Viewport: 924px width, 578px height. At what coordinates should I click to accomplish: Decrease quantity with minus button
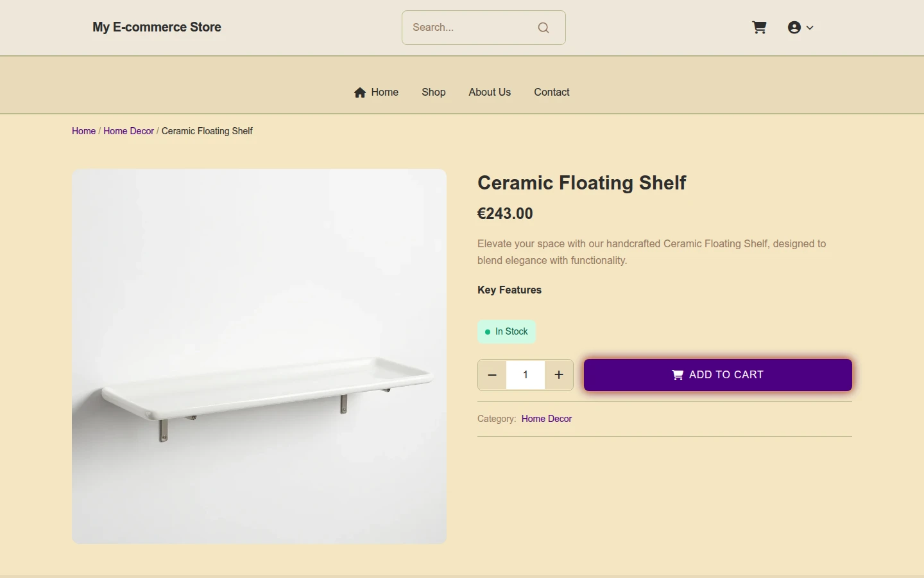click(492, 375)
